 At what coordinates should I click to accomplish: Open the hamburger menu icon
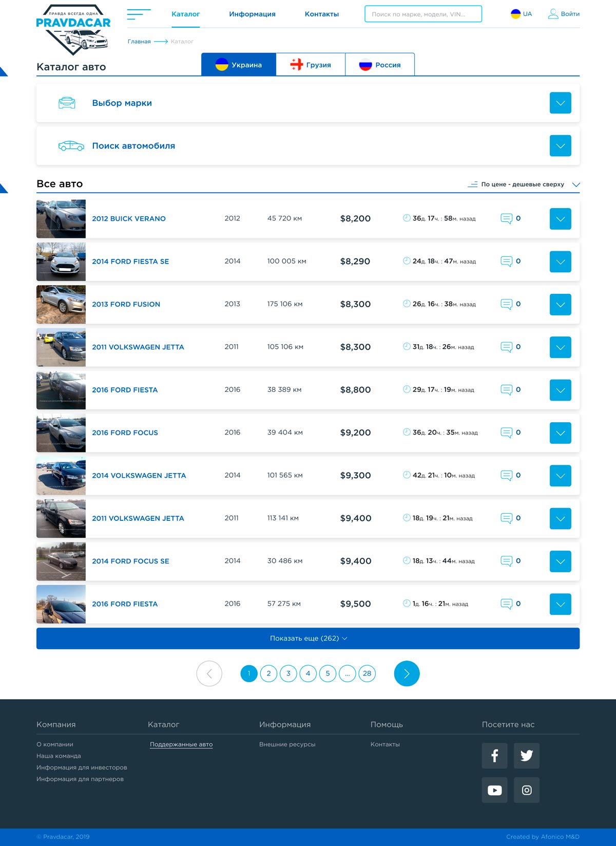(x=139, y=14)
